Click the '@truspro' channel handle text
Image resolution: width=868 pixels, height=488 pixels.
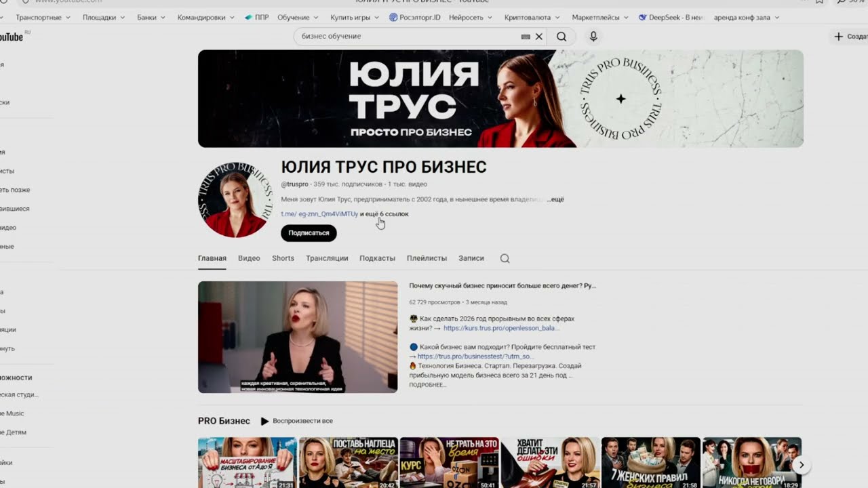pos(295,184)
